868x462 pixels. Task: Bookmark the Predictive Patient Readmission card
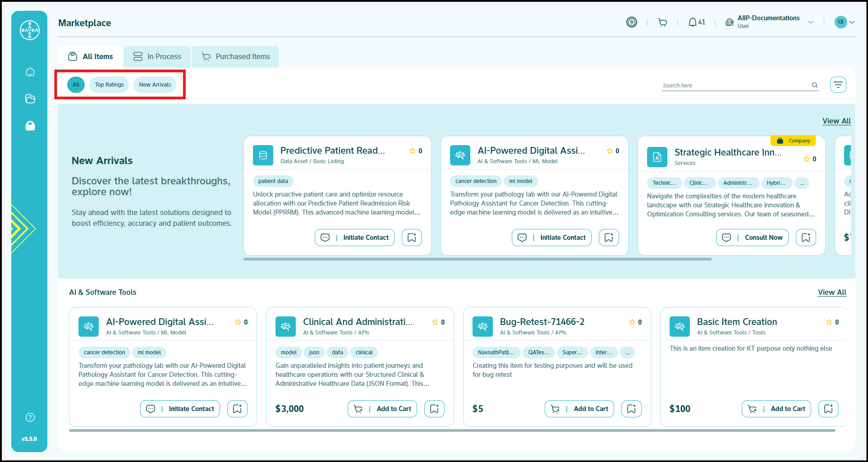coord(412,238)
